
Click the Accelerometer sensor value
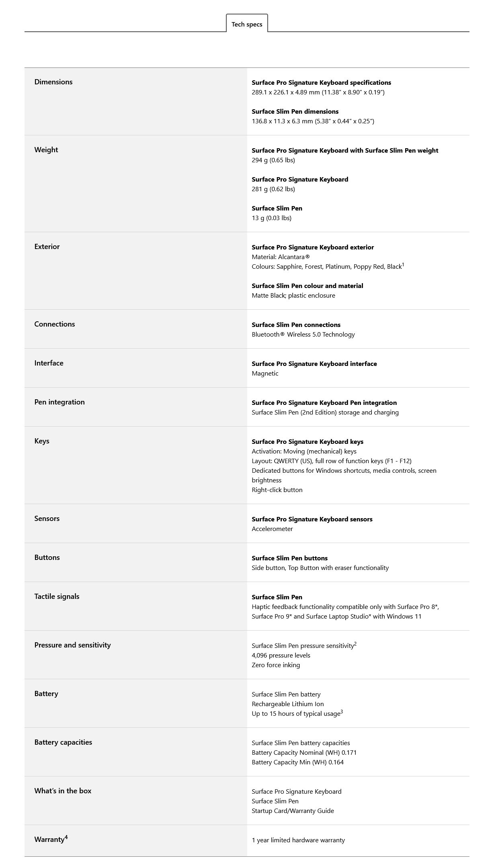[272, 529]
